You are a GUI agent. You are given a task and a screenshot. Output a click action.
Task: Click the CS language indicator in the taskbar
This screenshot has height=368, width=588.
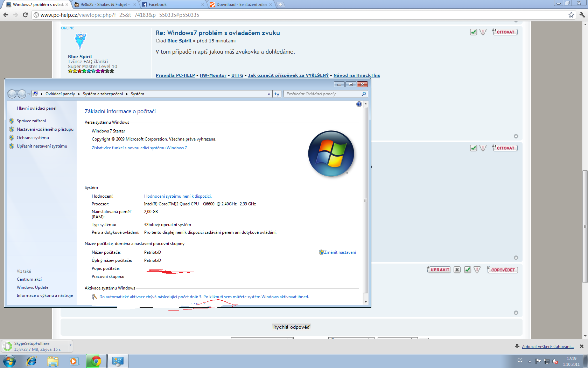520,360
